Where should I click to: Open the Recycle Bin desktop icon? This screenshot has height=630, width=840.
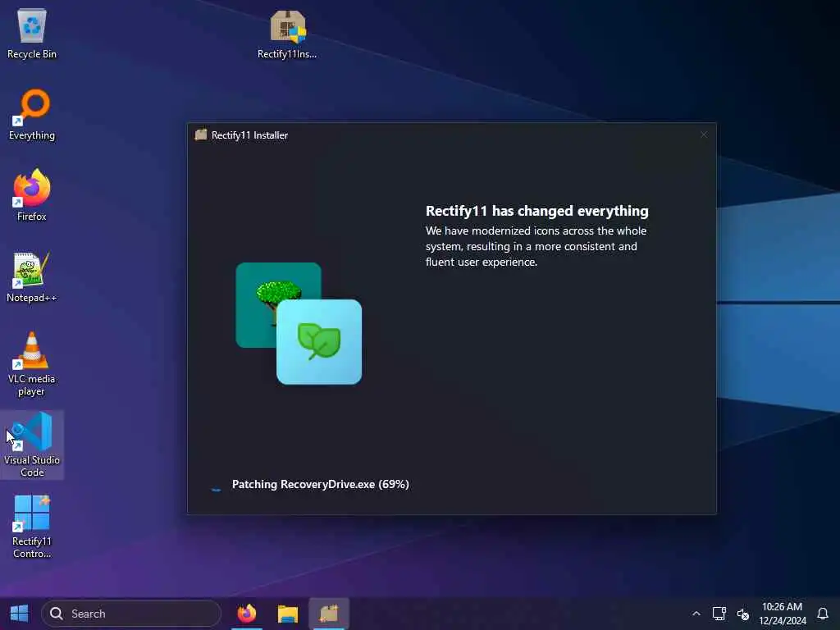[x=32, y=34]
